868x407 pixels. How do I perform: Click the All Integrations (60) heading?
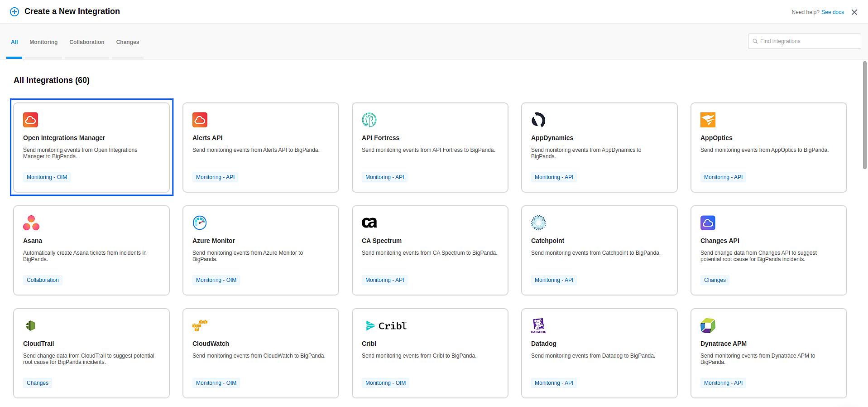(x=52, y=80)
